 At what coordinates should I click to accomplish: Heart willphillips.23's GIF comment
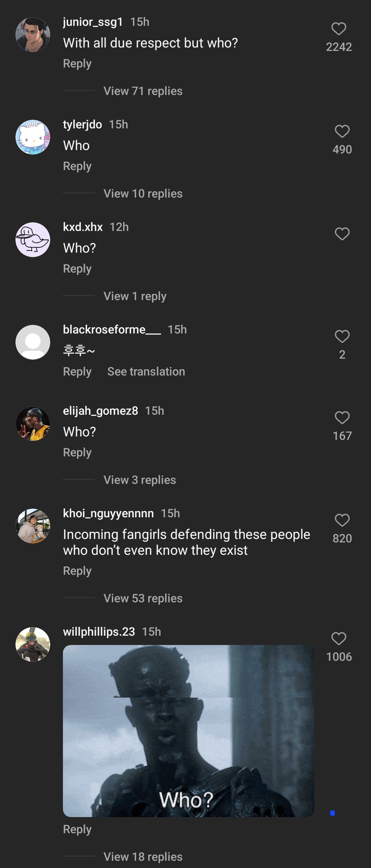tap(339, 639)
